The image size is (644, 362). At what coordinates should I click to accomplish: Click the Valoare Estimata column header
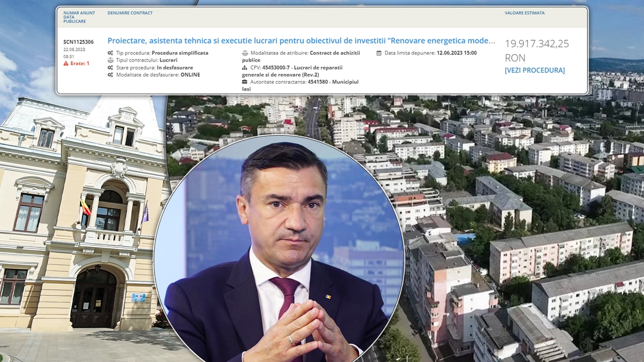tap(524, 13)
